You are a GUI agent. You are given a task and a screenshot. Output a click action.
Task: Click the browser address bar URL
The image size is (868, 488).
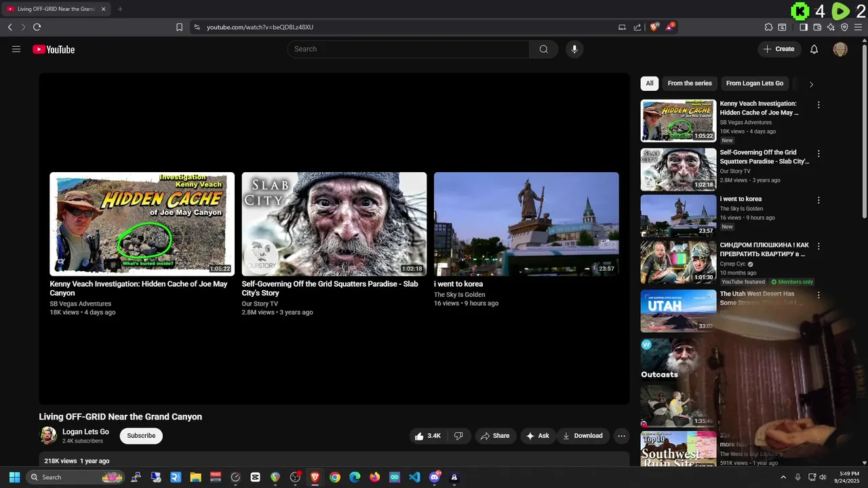click(260, 27)
